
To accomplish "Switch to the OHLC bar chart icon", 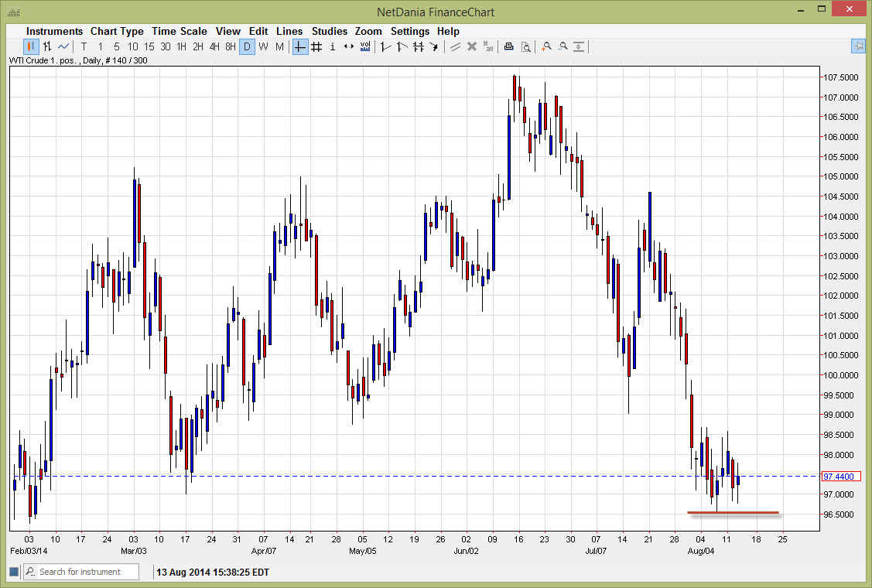I will tap(47, 46).
